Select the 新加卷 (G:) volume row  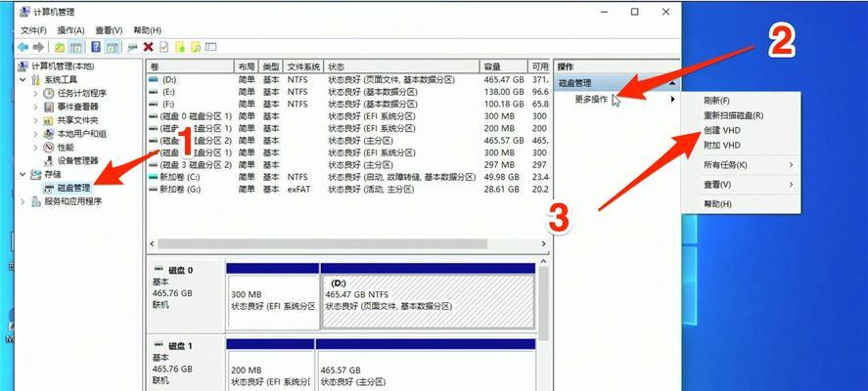(348, 189)
